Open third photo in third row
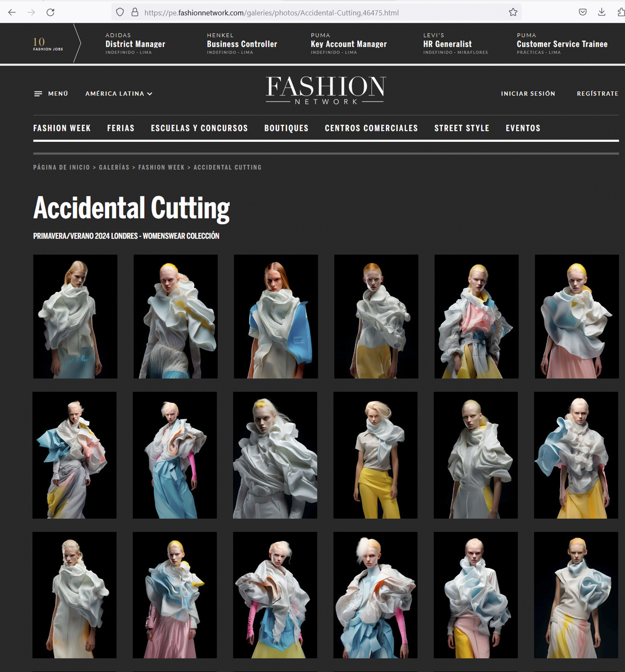 click(x=275, y=595)
